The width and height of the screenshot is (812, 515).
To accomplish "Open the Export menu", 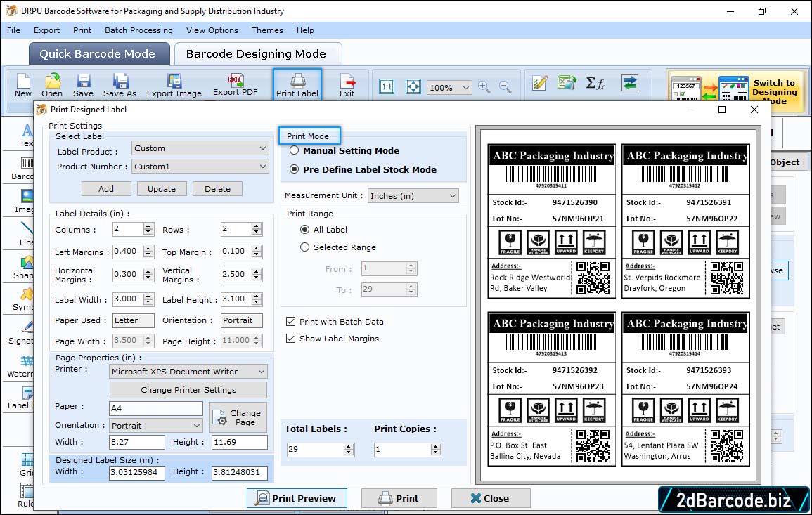I will 46,30.
